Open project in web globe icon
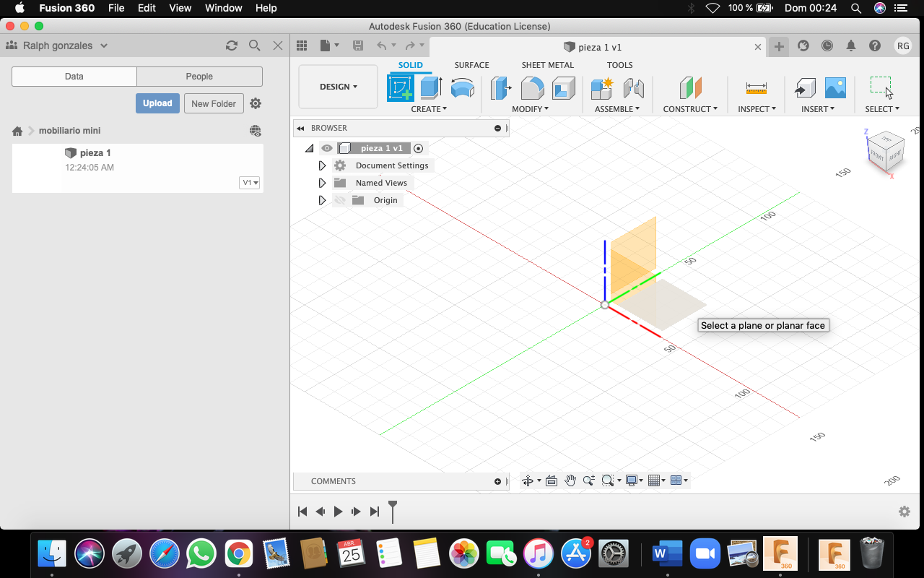 (x=256, y=131)
